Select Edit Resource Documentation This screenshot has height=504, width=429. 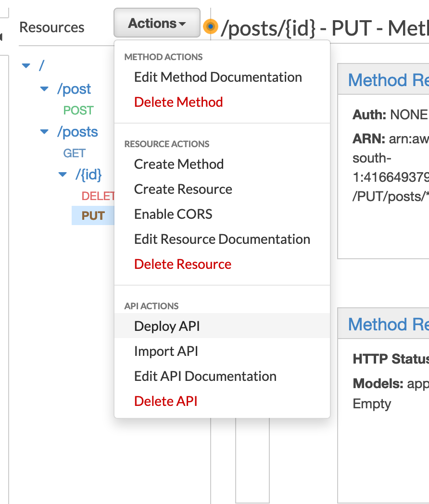coord(222,239)
